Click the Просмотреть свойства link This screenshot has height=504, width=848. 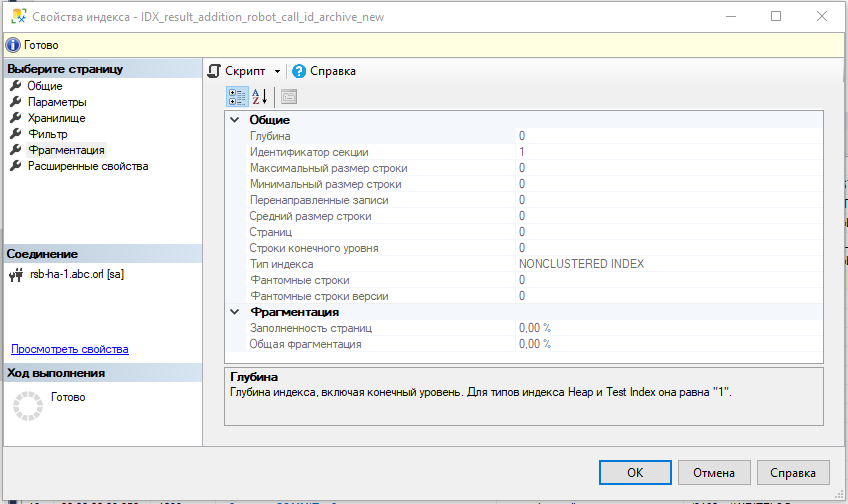pos(69,349)
